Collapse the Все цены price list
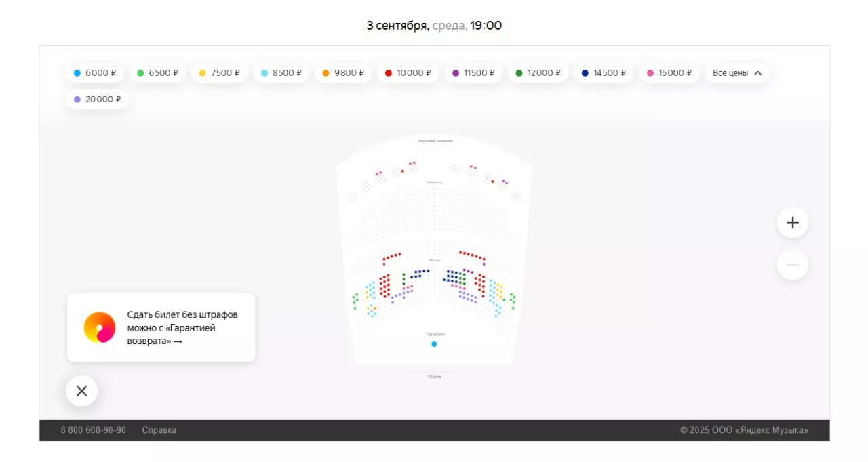 [x=737, y=73]
